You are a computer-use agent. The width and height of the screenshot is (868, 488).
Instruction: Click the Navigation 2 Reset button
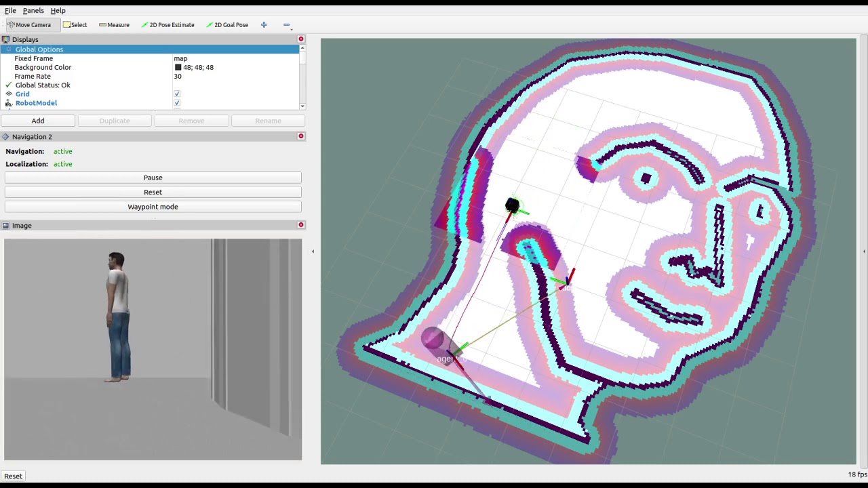pos(153,192)
